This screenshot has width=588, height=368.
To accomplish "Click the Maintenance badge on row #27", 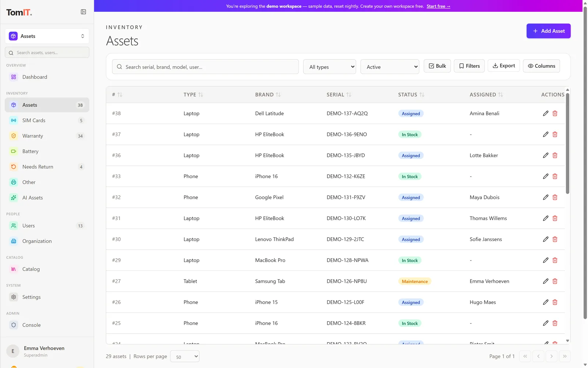I will (415, 282).
